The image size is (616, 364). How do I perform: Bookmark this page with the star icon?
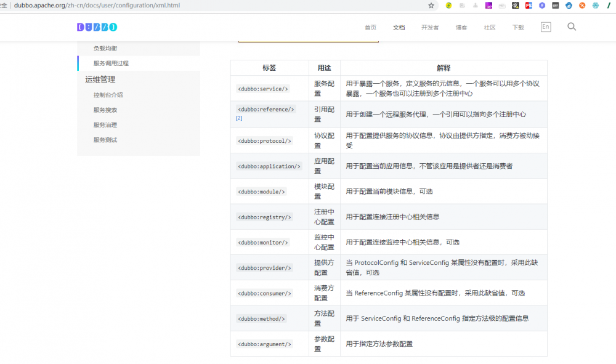431,6
